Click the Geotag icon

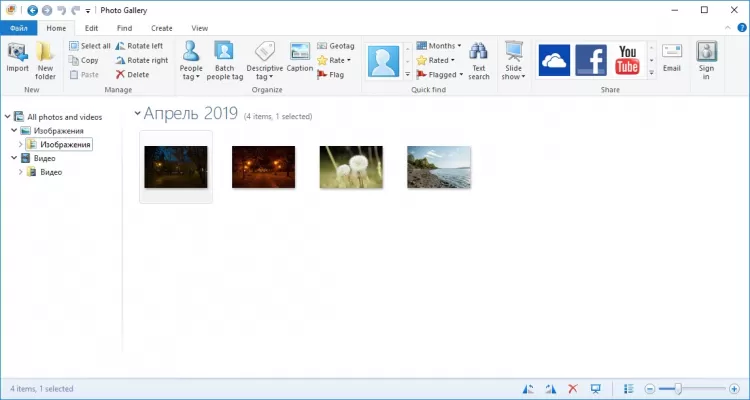[x=335, y=46]
